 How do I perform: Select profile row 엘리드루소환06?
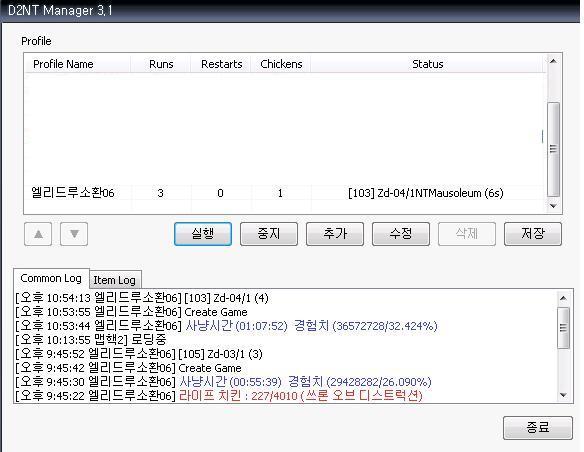coord(285,193)
